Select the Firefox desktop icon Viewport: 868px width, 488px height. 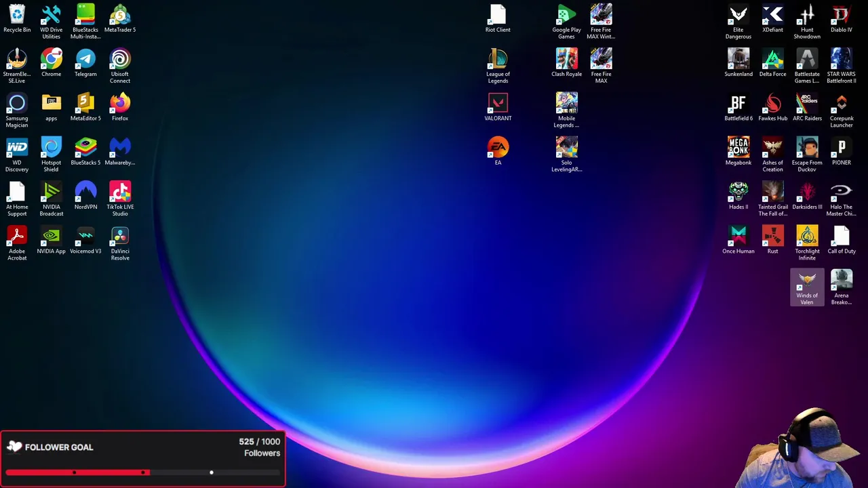[120, 102]
